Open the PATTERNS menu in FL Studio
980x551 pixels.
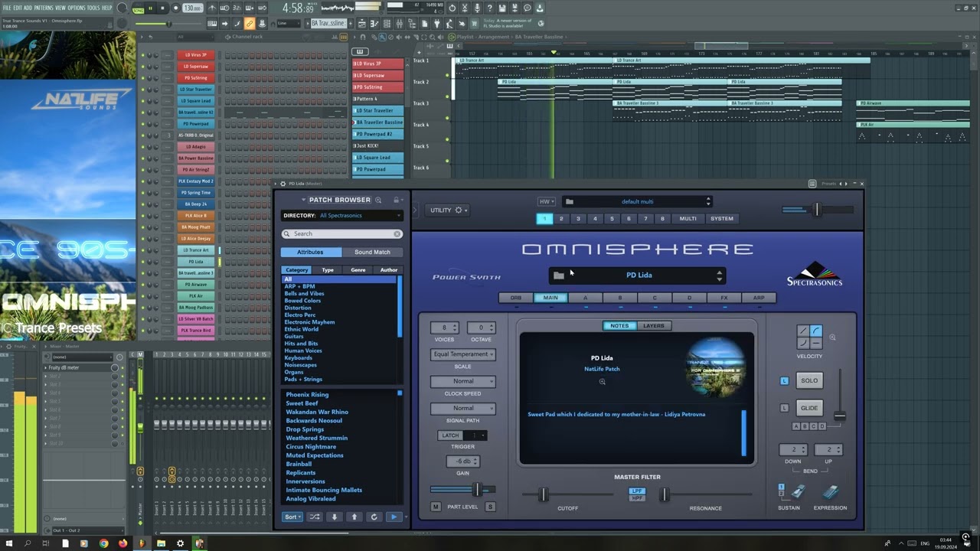43,8
